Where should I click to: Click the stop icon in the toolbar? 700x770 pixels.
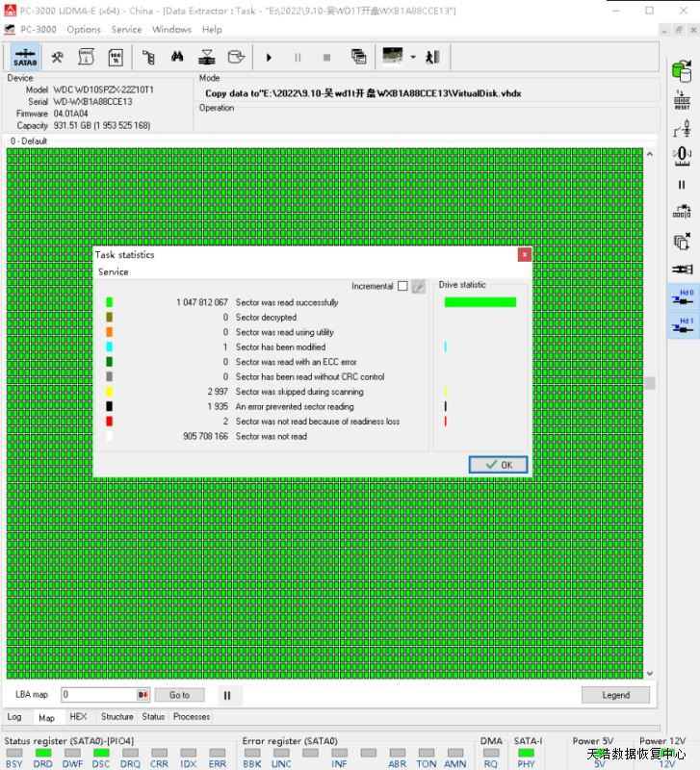tap(326, 57)
